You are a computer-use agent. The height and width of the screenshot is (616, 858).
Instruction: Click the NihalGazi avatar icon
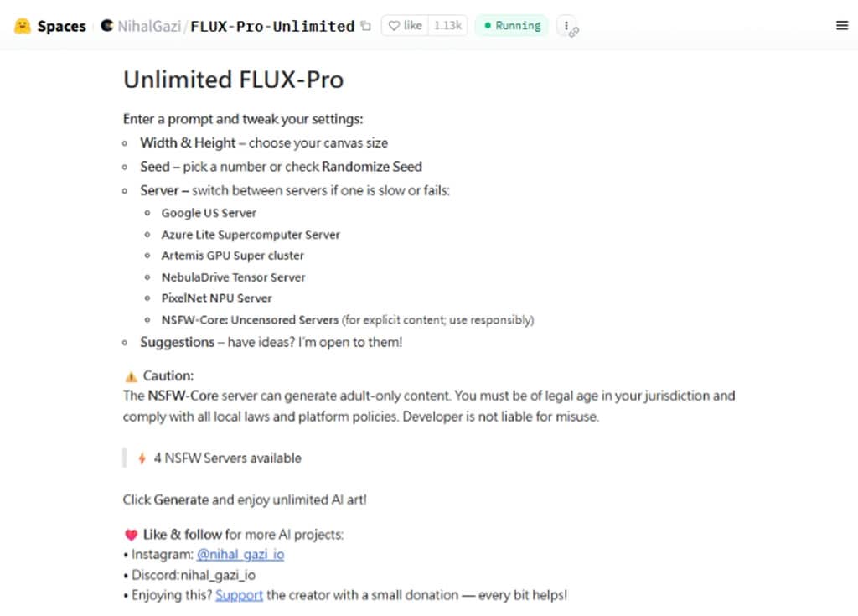click(106, 26)
